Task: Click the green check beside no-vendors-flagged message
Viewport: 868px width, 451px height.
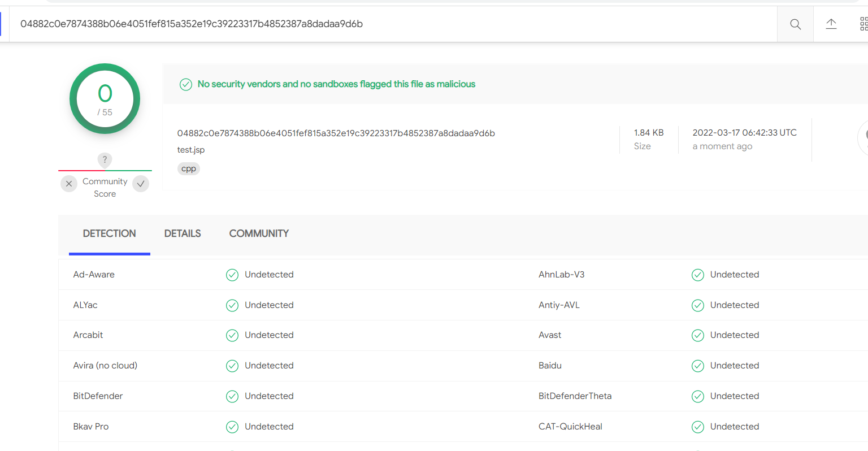Action: click(x=186, y=85)
